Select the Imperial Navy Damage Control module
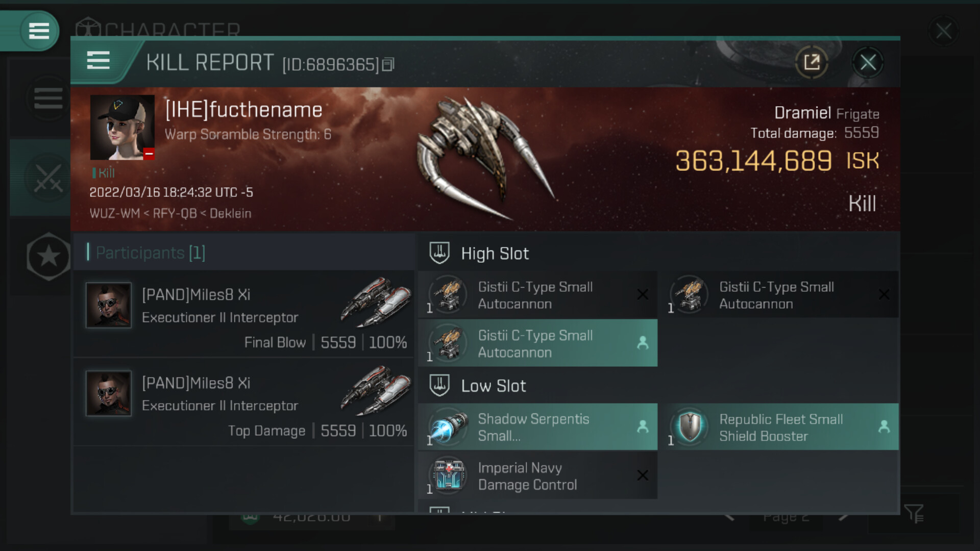The image size is (980, 551). pos(537,476)
